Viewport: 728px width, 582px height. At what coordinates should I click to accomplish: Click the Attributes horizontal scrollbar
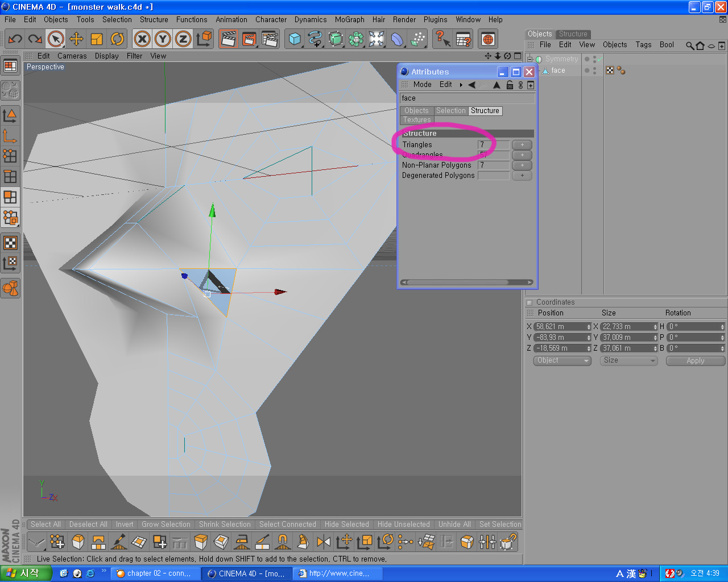point(467,282)
